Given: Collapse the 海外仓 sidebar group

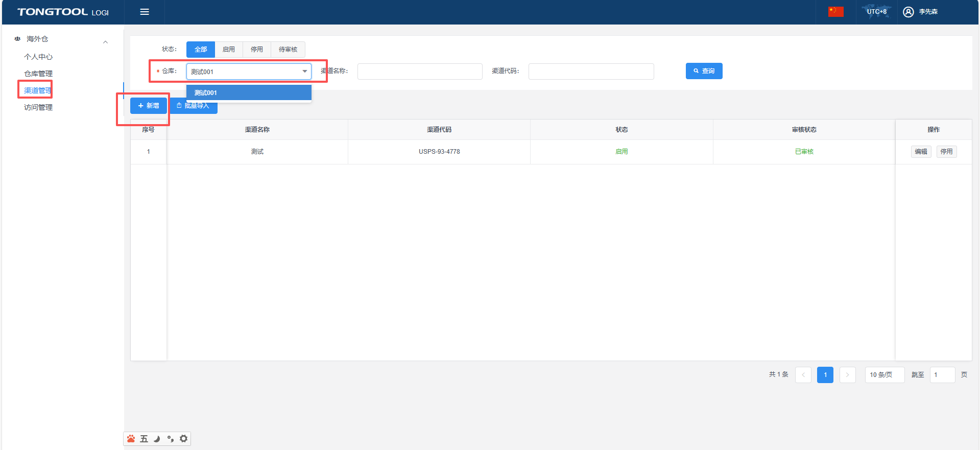Looking at the screenshot, I should (105, 42).
